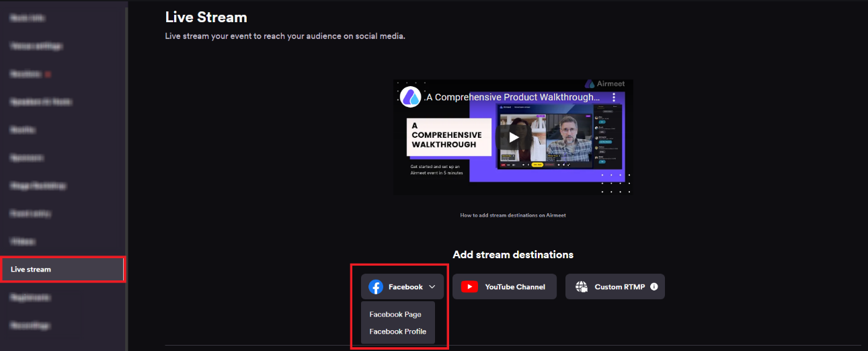Play the Comprehensive Product Walkthrough video
Screen dimensions: 868x351
[x=513, y=138]
